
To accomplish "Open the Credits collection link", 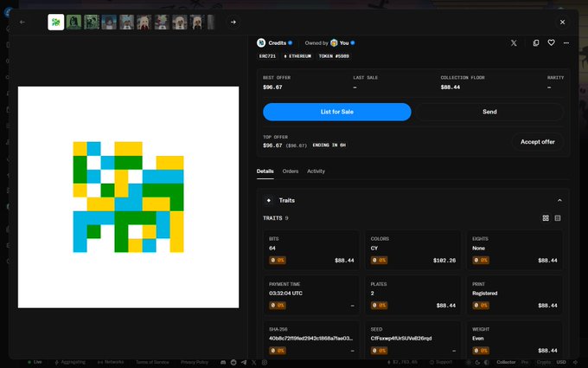I will tap(277, 43).
